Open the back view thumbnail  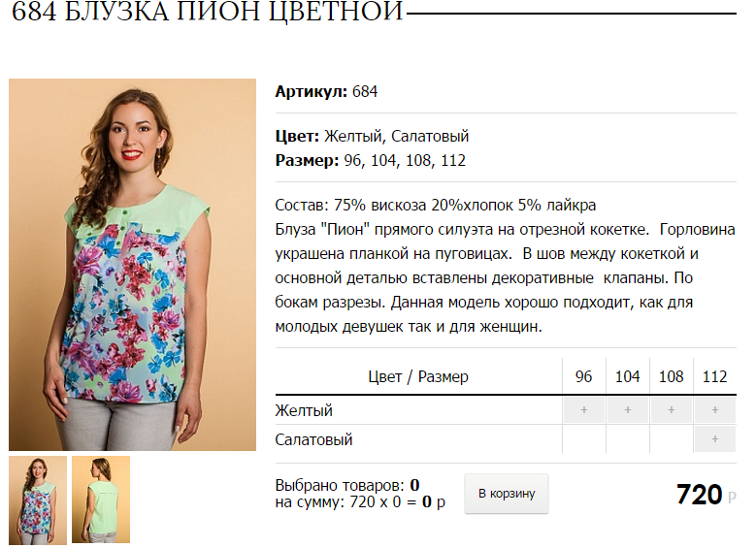point(101,500)
